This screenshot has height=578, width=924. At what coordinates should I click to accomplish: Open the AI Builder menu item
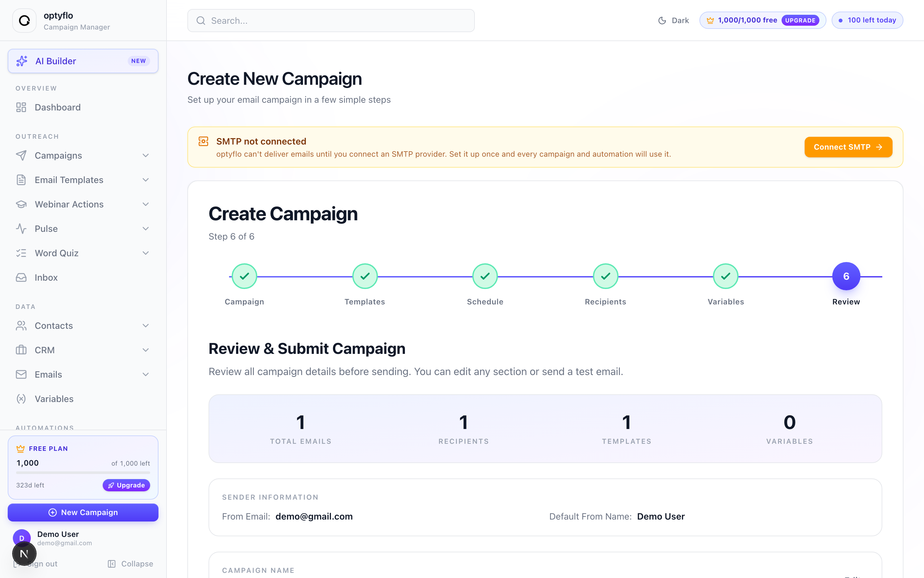click(83, 61)
